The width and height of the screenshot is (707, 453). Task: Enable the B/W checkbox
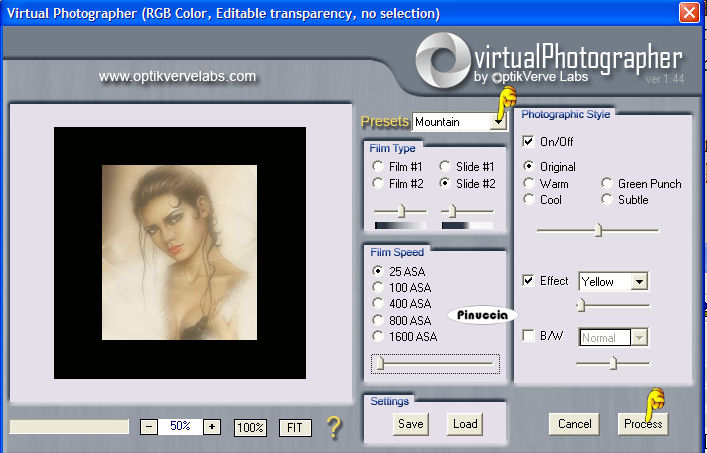pyautogui.click(x=528, y=335)
